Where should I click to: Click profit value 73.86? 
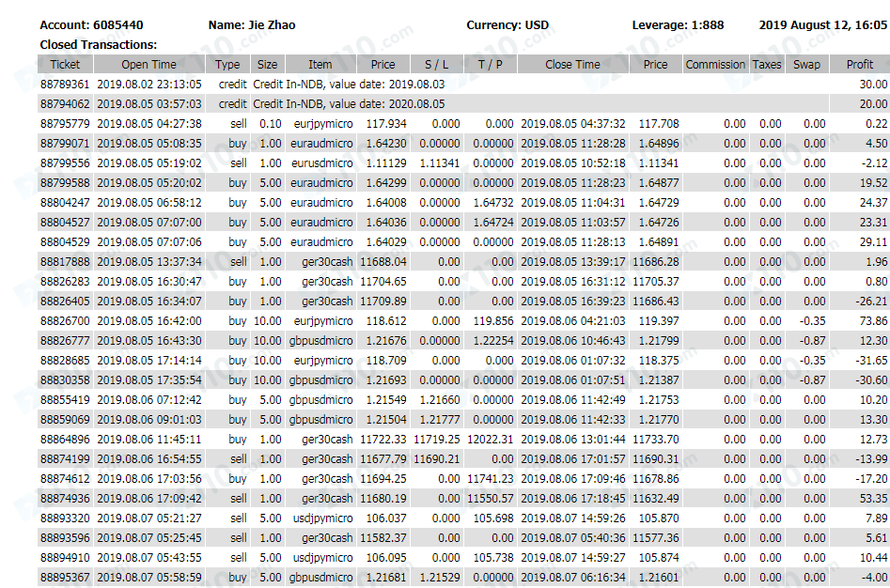point(873,321)
